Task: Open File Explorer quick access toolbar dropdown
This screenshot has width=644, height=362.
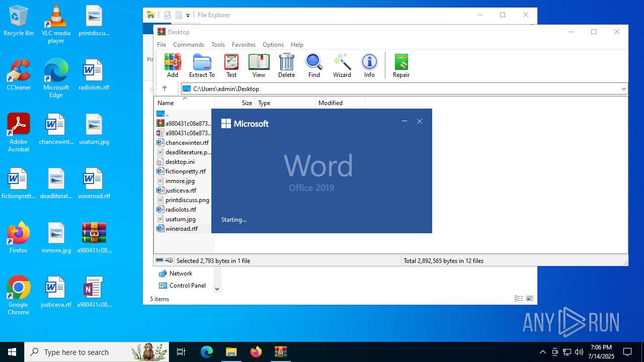Action: click(x=188, y=15)
